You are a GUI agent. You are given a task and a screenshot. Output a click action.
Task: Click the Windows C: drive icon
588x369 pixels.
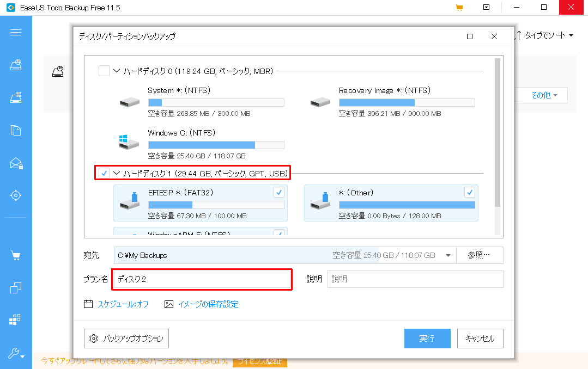tap(129, 142)
